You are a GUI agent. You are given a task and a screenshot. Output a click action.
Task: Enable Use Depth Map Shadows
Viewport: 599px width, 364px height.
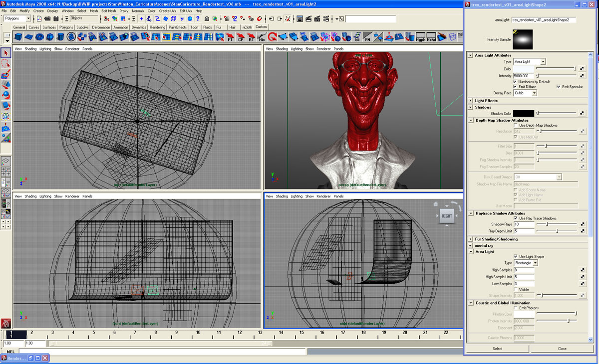(516, 125)
